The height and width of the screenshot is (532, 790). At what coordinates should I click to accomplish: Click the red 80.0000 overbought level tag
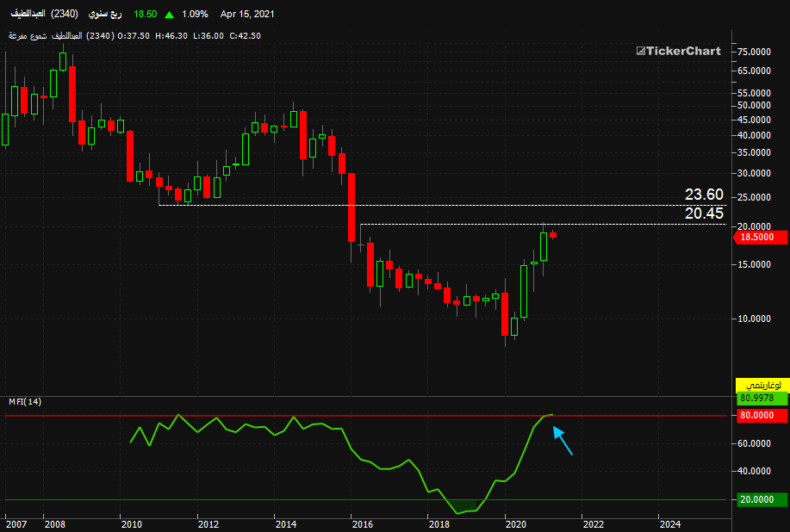point(762,415)
